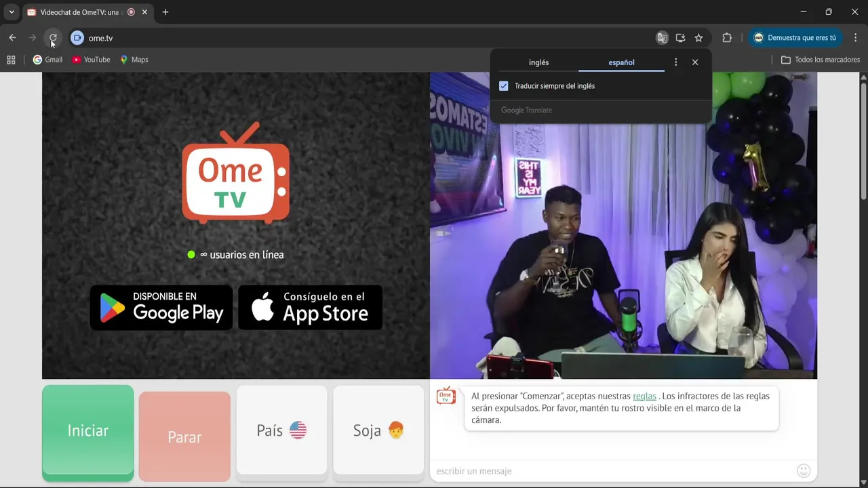Select the español translation tab
Screen dimensions: 868x488
[621, 62]
